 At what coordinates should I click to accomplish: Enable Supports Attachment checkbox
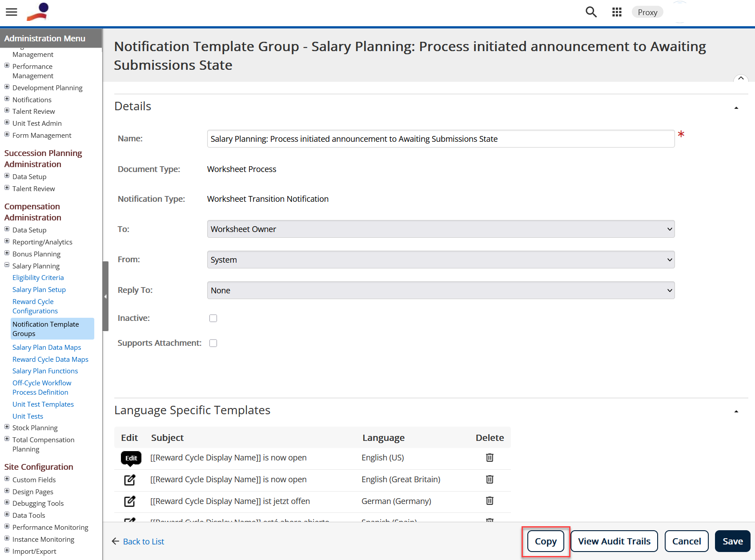(213, 343)
